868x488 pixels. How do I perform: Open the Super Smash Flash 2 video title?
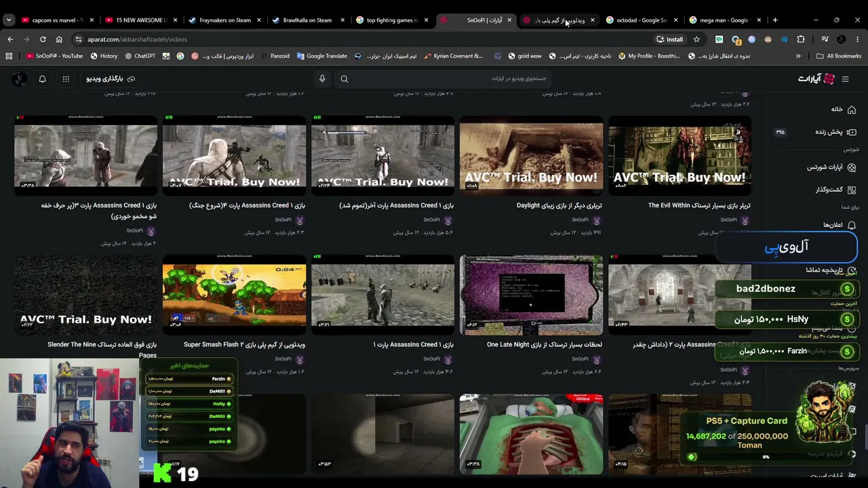tap(244, 344)
